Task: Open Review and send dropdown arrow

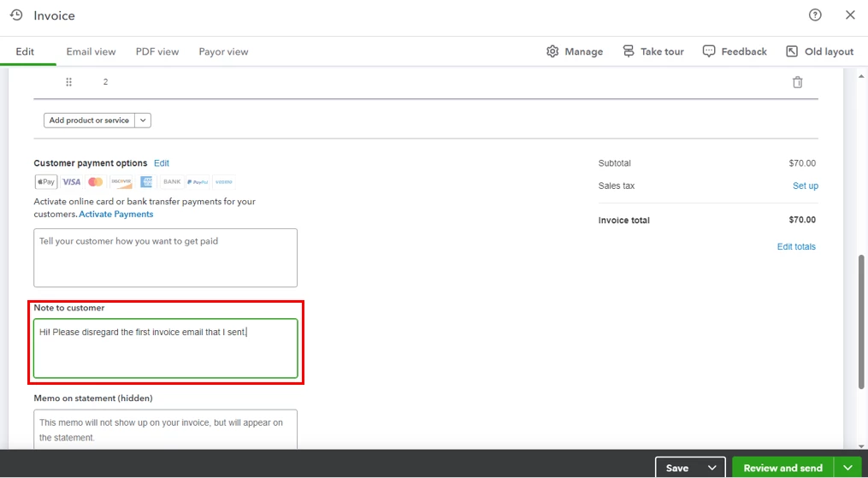Action: 847,468
